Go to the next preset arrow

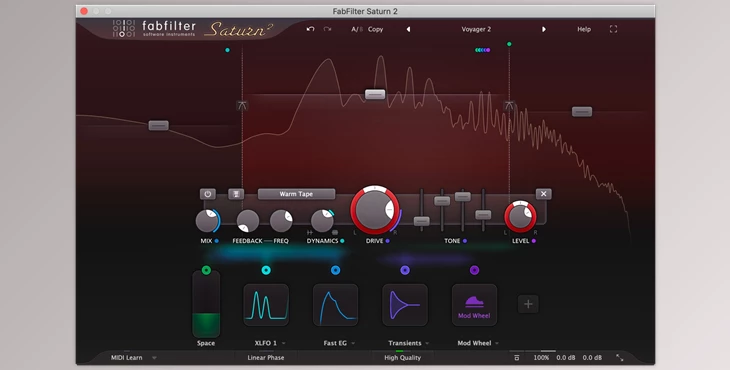point(543,29)
